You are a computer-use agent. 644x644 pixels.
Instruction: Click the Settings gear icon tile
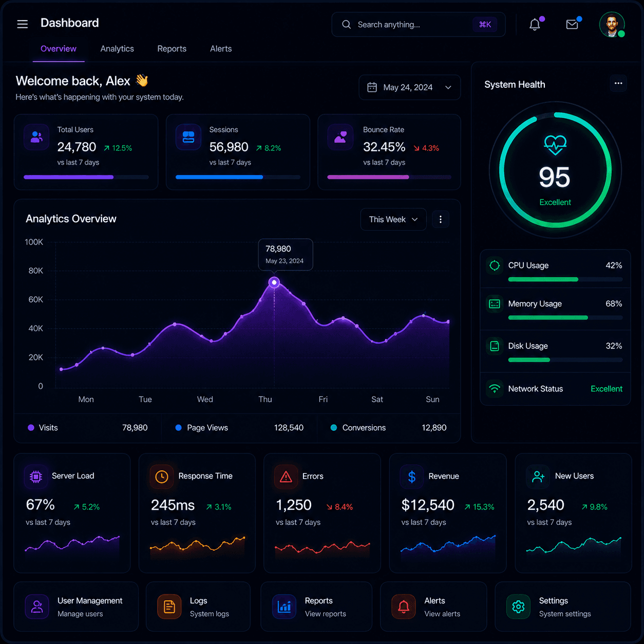pos(519,607)
